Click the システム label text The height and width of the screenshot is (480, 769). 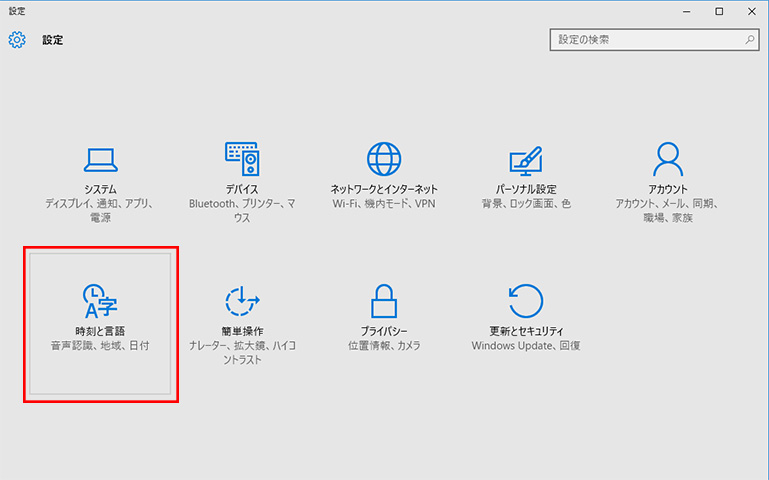(100, 189)
